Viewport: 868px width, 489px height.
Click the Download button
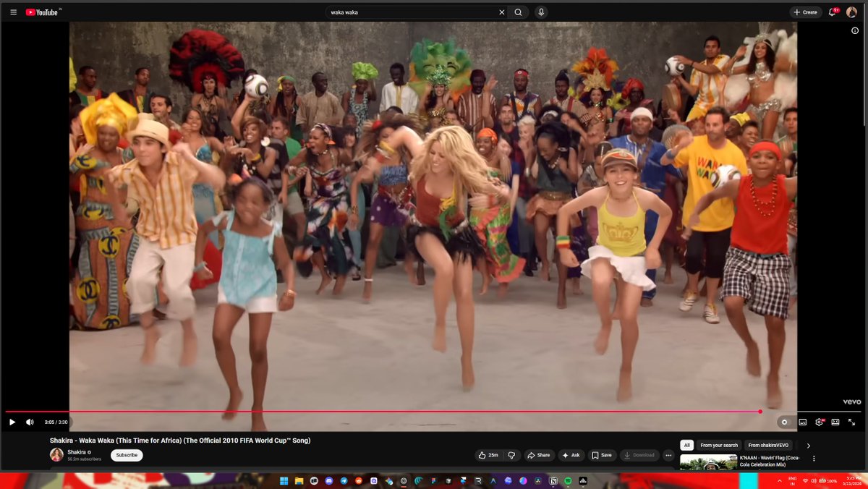(x=639, y=455)
